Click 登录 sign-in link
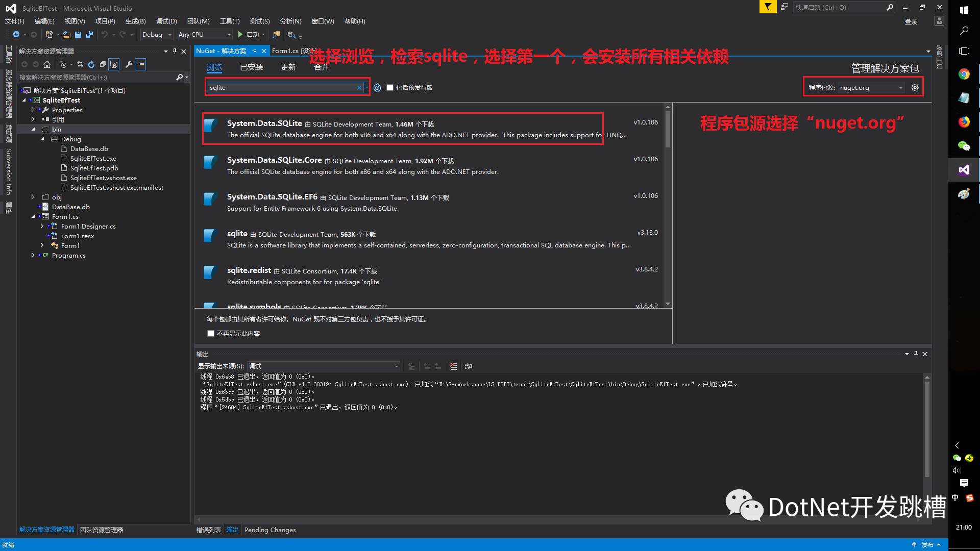The image size is (980, 551). coord(911,21)
